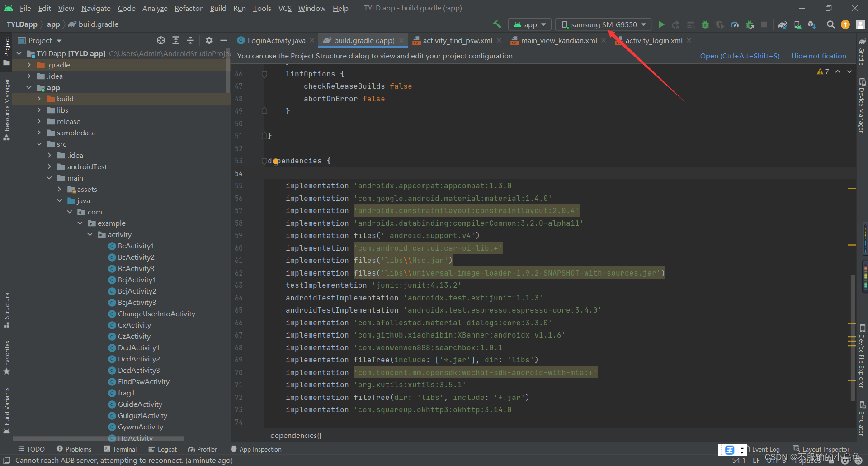Viewport: 868px width, 466px height.
Task: Toggle the Device Manager side panel
Action: pos(862,105)
